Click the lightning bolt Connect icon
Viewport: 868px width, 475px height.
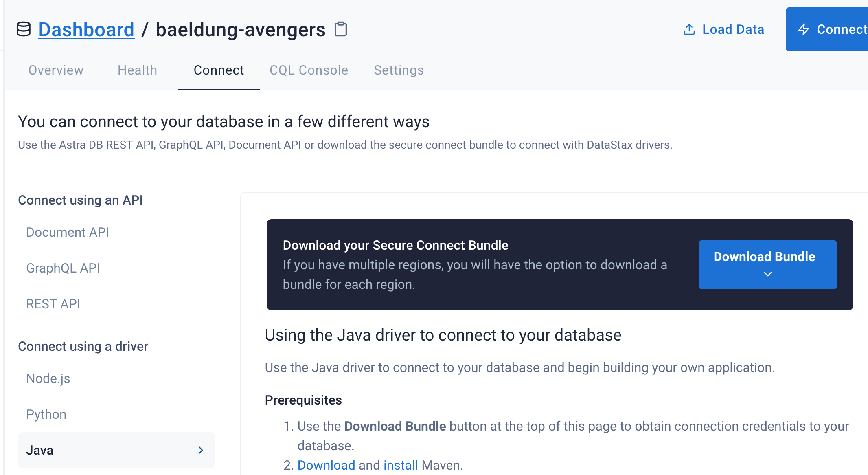804,29
